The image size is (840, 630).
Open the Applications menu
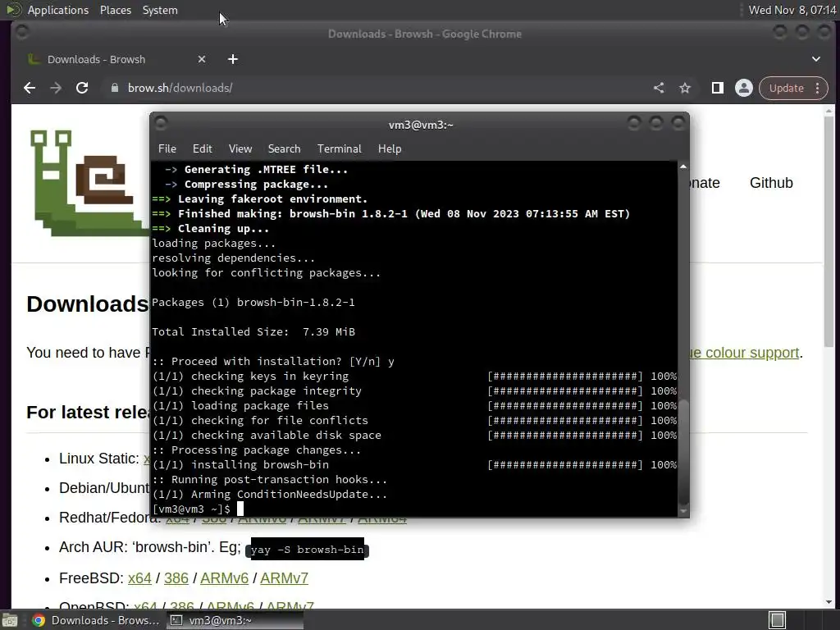58,10
